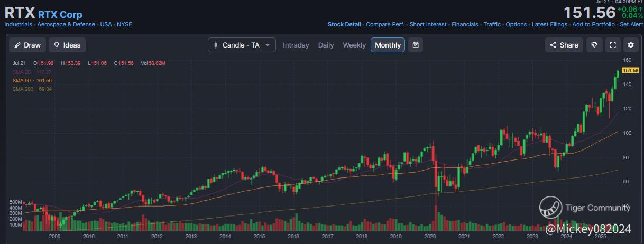This screenshot has width=644, height=244.
Task: Open the Financials link
Action: [465, 24]
